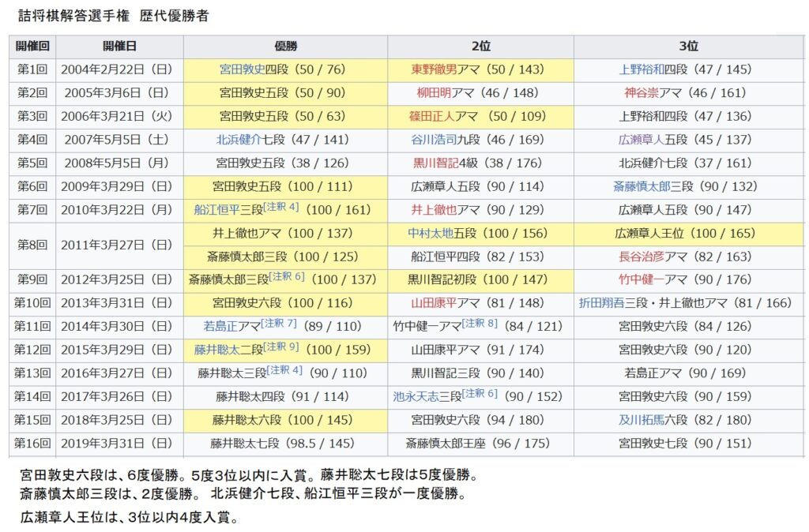Image resolution: width=809 pixels, height=532 pixels.
Task: Select the date 2004年2月22日(日)
Action: [x=117, y=69]
